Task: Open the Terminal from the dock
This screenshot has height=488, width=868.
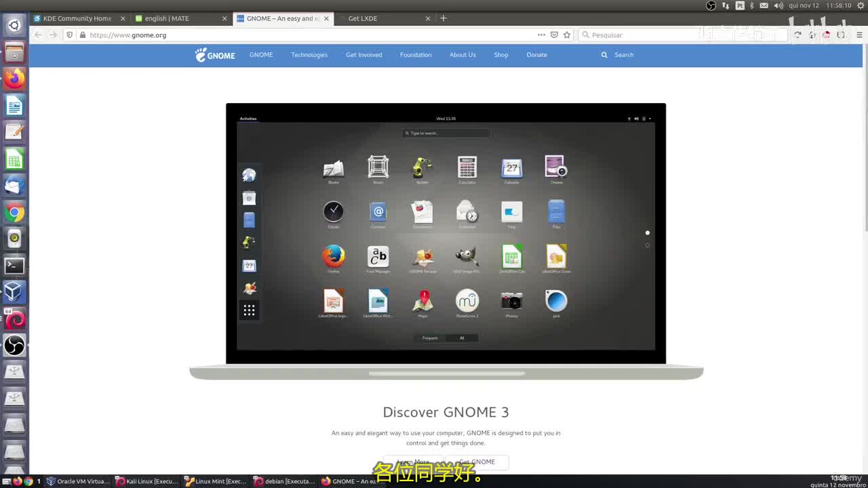Action: (14, 266)
